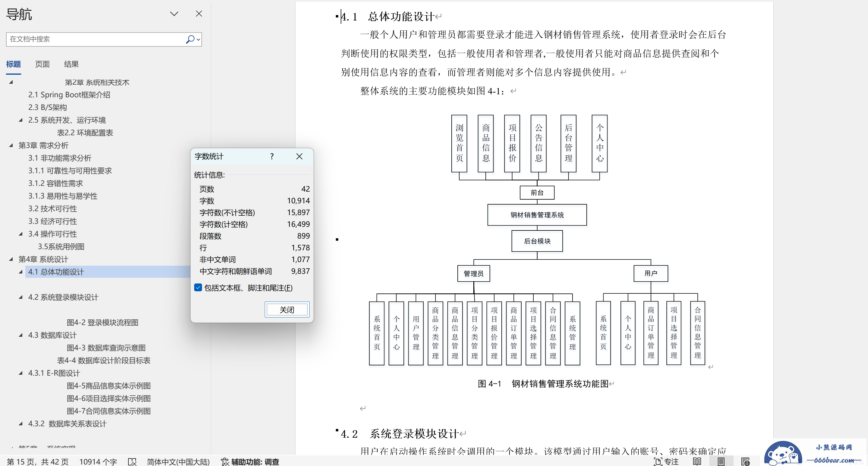The image size is (868, 466).
Task: Click the 字数 value 10,914 row
Action: pos(254,201)
